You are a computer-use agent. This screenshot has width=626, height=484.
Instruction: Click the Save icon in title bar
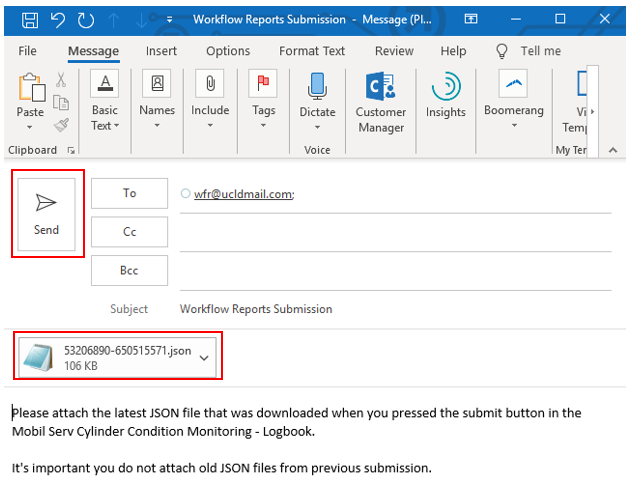click(x=31, y=19)
